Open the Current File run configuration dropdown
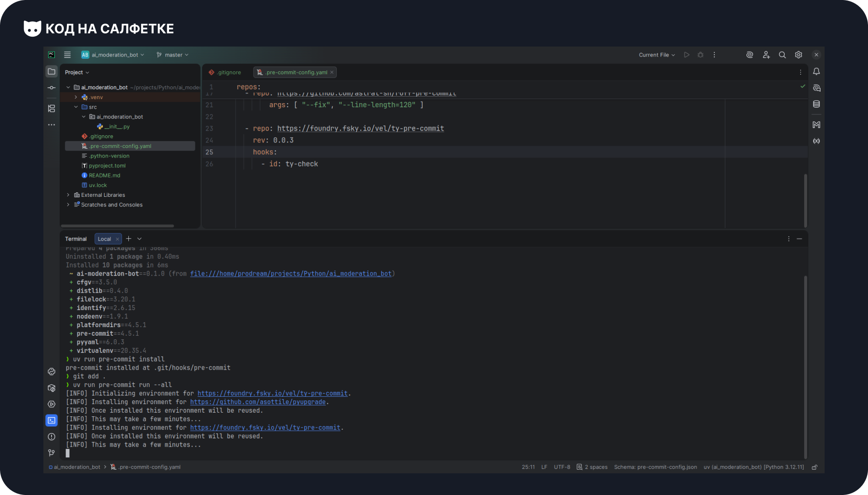The image size is (868, 495). [x=656, y=55]
